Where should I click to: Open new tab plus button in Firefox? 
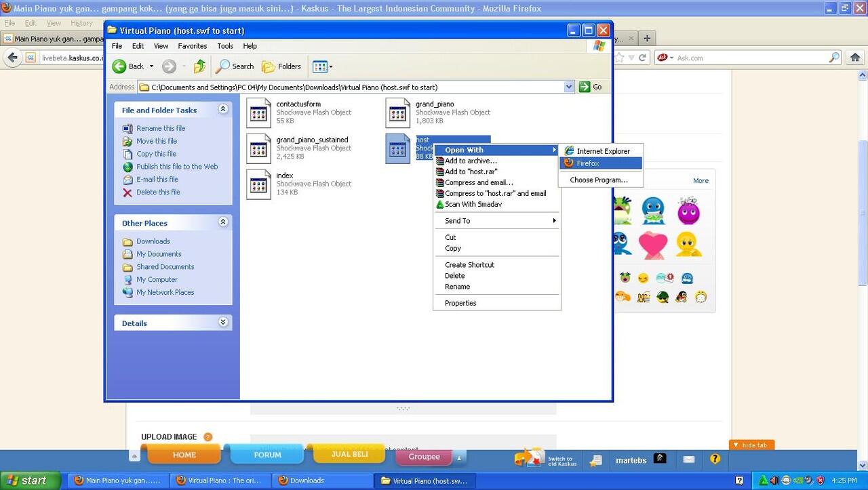[x=647, y=38]
